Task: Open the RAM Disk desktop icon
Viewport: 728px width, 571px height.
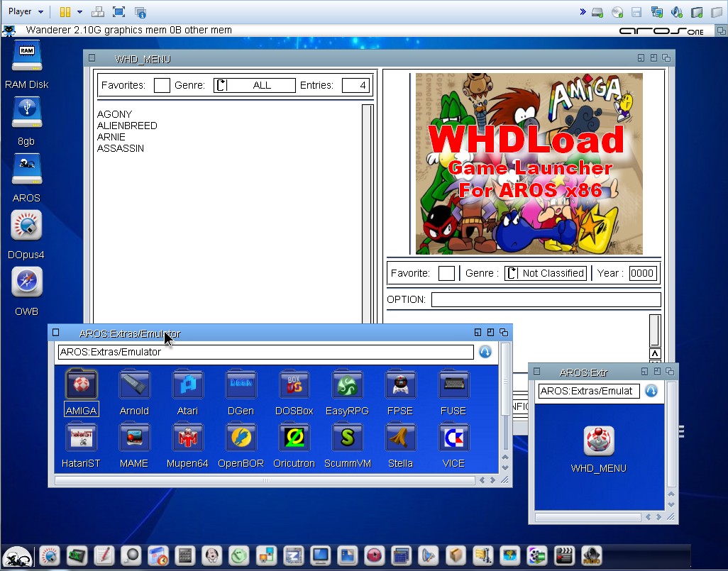Action: click(x=26, y=56)
